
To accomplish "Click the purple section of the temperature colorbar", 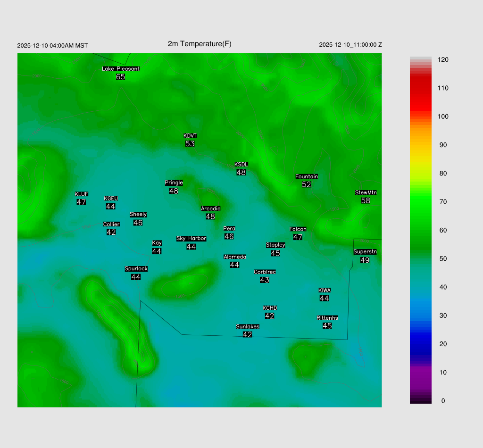I will pos(420,377).
